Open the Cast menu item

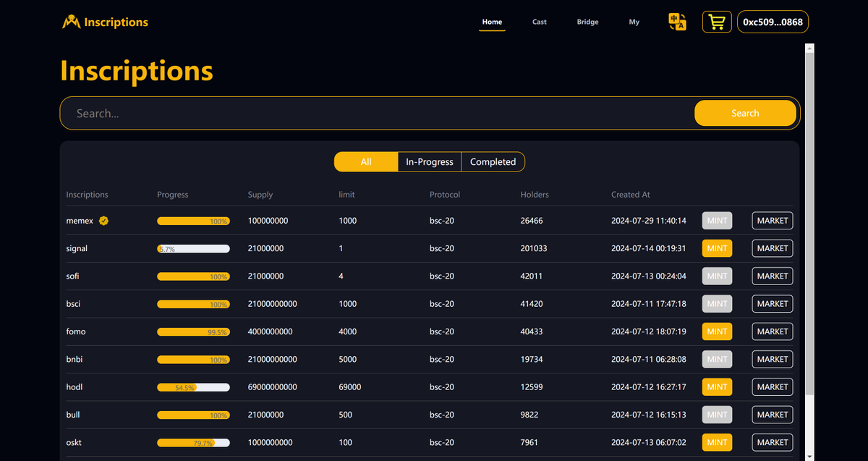click(539, 22)
